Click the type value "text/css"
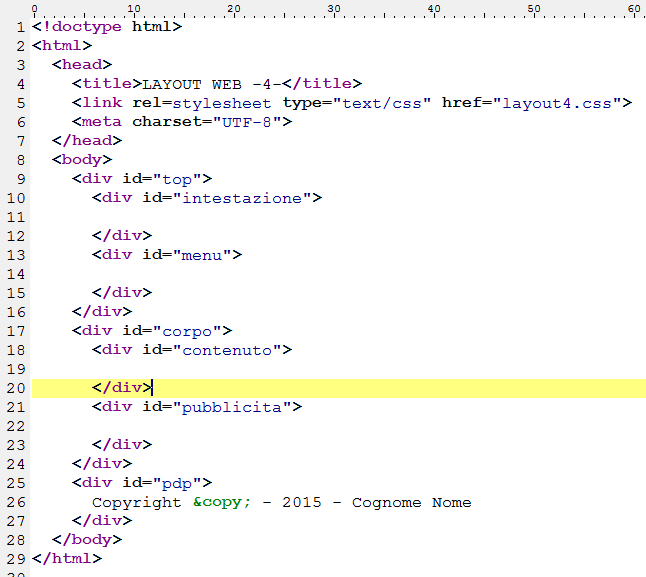 381,103
